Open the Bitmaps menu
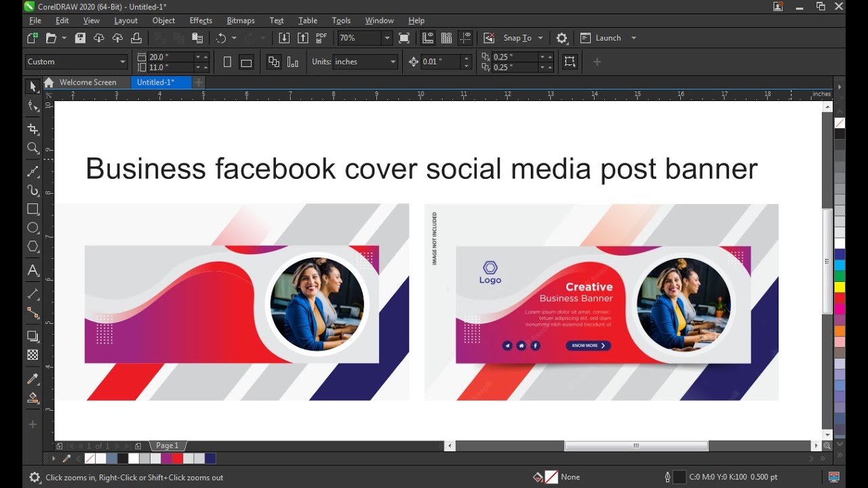Viewport: 868px width, 488px height. (x=241, y=20)
